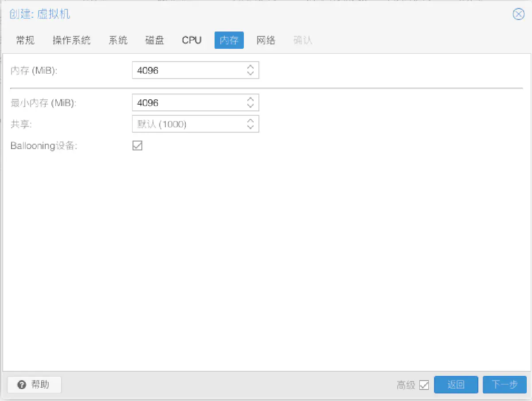Click the down stepper on 内存 (MiB) field
Screen dimensions: 532x401
pos(250,73)
